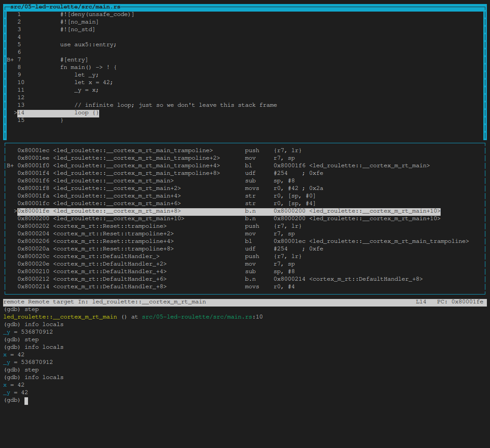Click assembly row 0x800020a Reset::trampoline+8 udf
This screenshot has height=448, width=490.
pyautogui.click(x=170, y=249)
